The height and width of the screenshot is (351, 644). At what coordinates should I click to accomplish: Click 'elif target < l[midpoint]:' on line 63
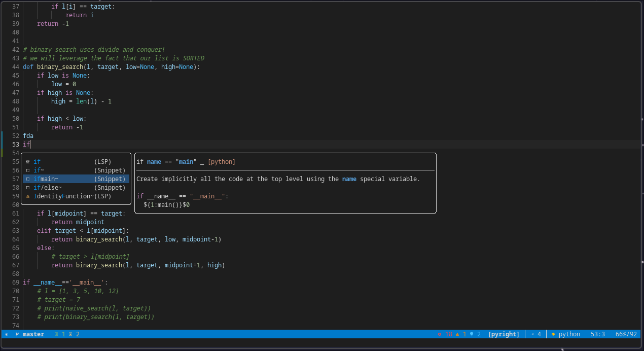click(83, 231)
